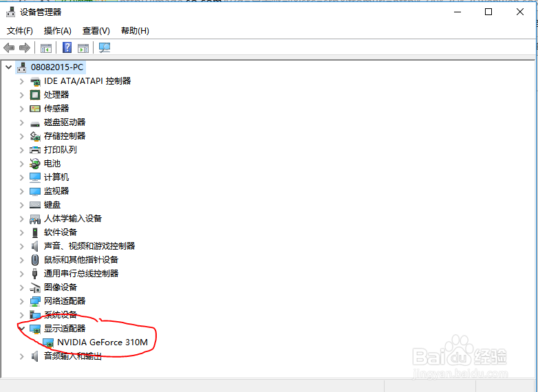The height and width of the screenshot is (392, 538).
Task: Select the 计算机 tree label
Action: (56, 177)
